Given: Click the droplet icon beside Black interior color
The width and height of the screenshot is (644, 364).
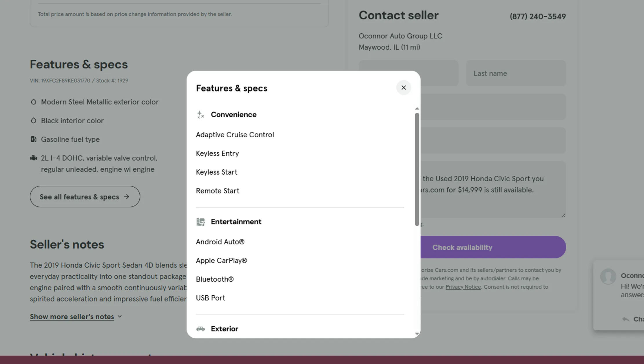Looking at the screenshot, I should click(34, 120).
